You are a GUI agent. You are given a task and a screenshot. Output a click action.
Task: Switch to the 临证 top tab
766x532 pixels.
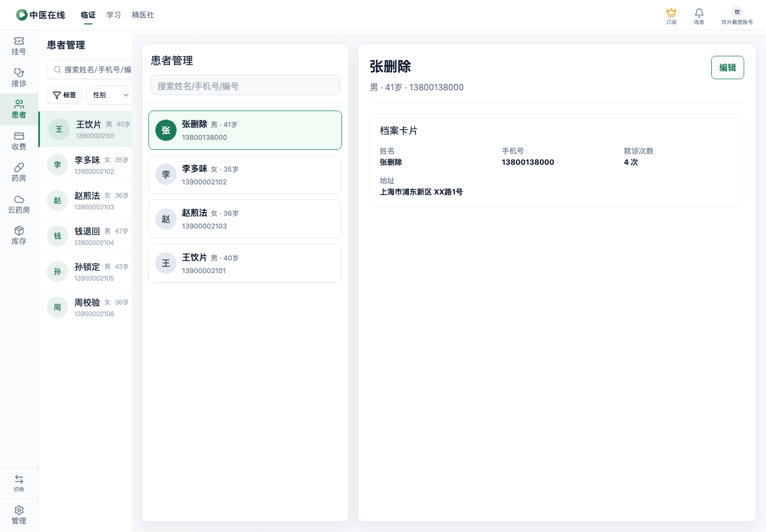(88, 15)
